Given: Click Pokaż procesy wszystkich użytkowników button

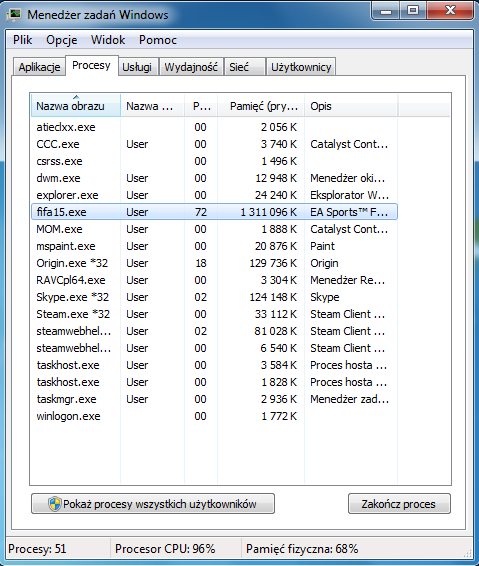Looking at the screenshot, I should pyautogui.click(x=153, y=504).
